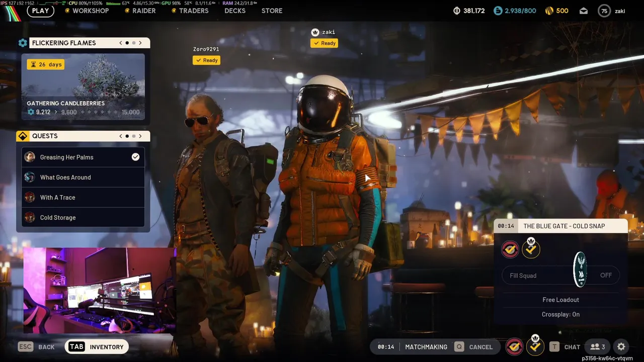Screen dimensions: 644x362
Task: Click red squad member icon in bottom bar
Action: (x=514, y=346)
